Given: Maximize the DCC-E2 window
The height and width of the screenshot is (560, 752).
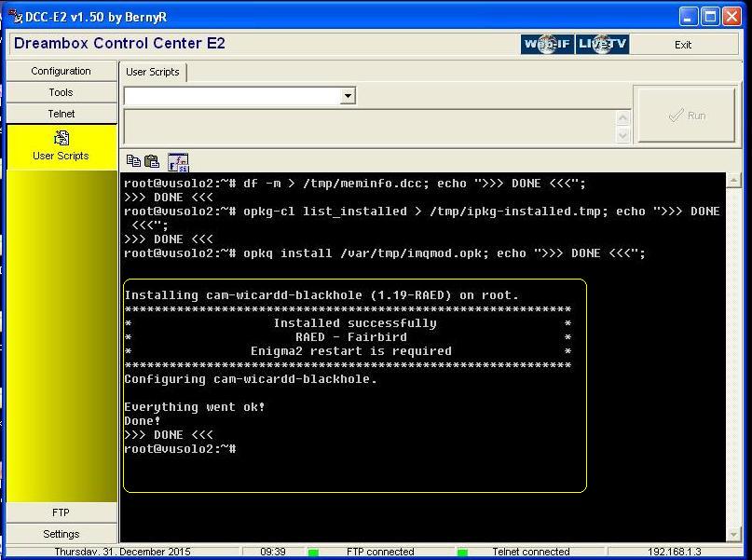Looking at the screenshot, I should tap(710, 18).
